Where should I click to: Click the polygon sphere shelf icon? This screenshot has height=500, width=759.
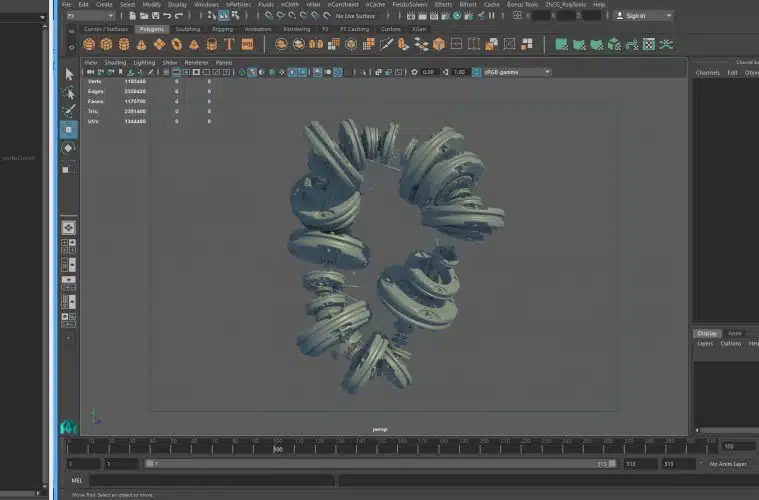coord(90,44)
